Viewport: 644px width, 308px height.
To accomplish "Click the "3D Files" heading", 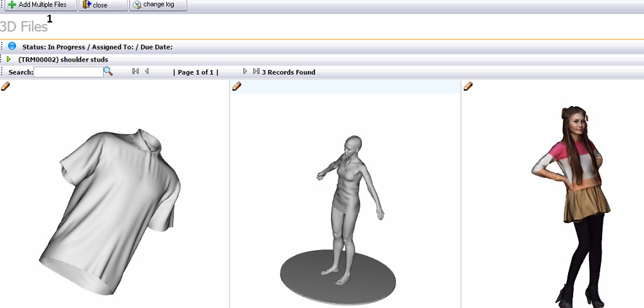I will (x=24, y=26).
